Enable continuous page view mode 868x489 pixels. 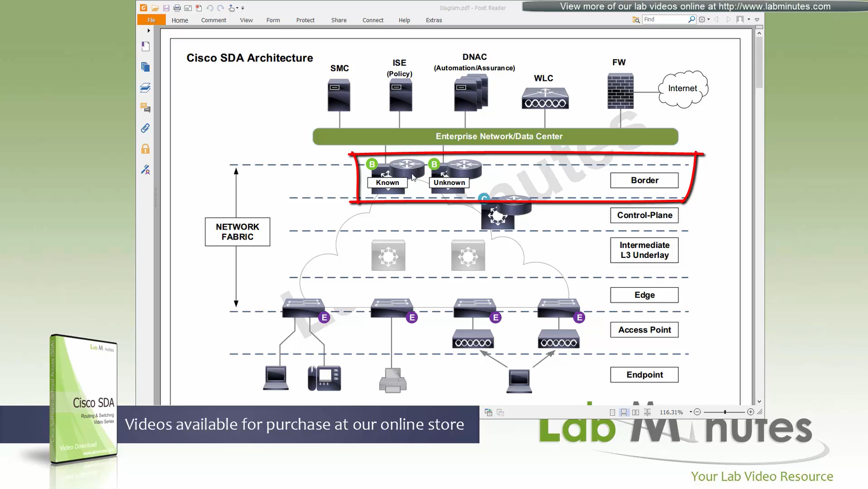624,412
